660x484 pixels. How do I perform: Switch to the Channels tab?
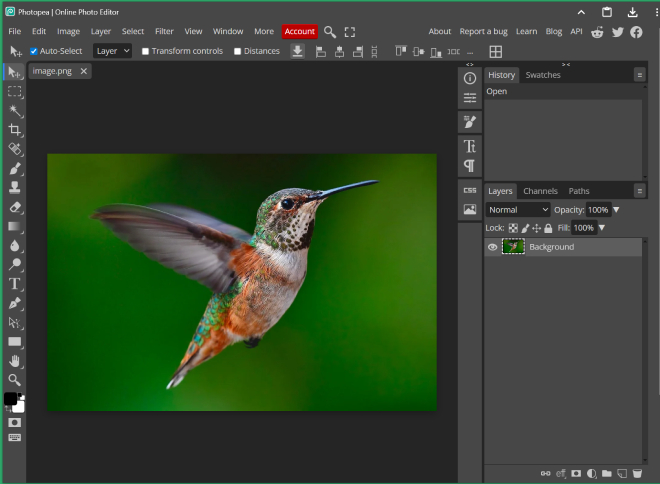(x=540, y=191)
